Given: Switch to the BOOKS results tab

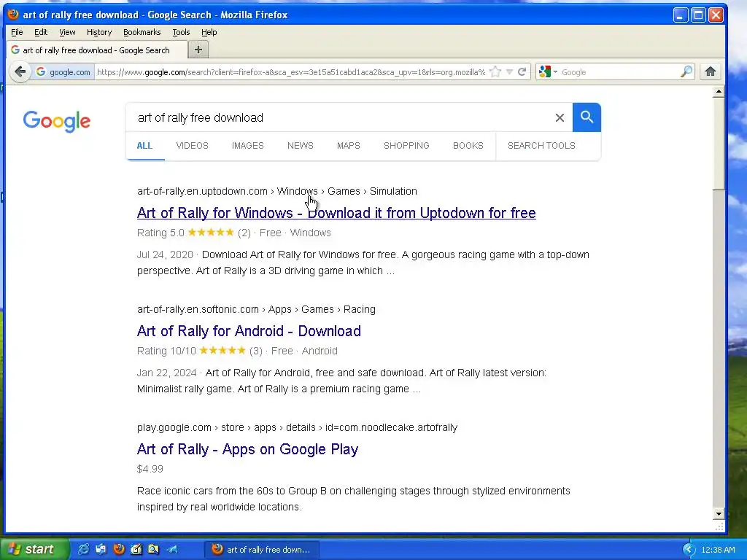Looking at the screenshot, I should pyautogui.click(x=468, y=146).
